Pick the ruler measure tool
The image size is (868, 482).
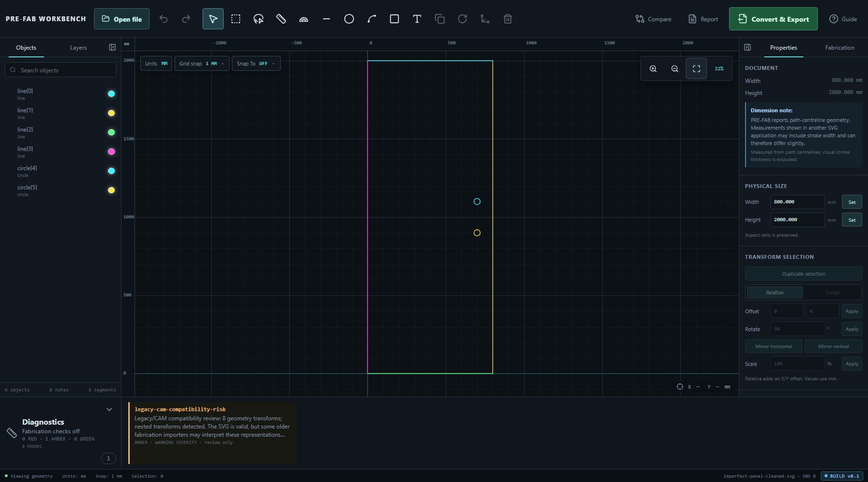(x=281, y=19)
